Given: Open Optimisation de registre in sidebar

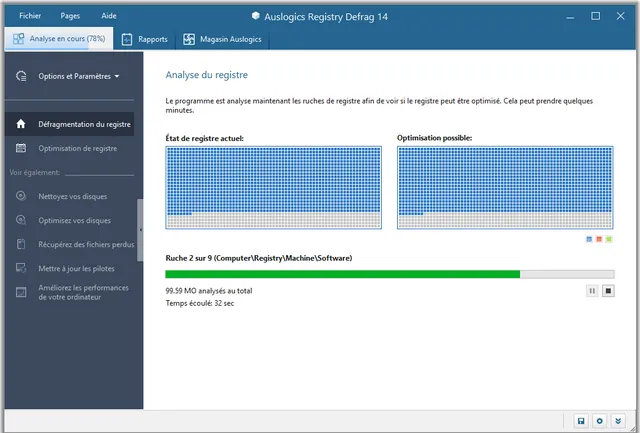Looking at the screenshot, I should [80, 149].
